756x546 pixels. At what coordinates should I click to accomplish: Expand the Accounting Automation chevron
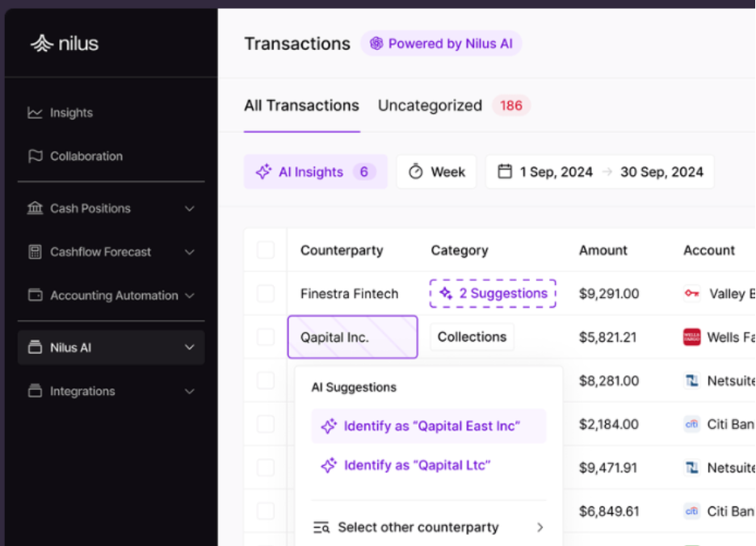click(190, 296)
